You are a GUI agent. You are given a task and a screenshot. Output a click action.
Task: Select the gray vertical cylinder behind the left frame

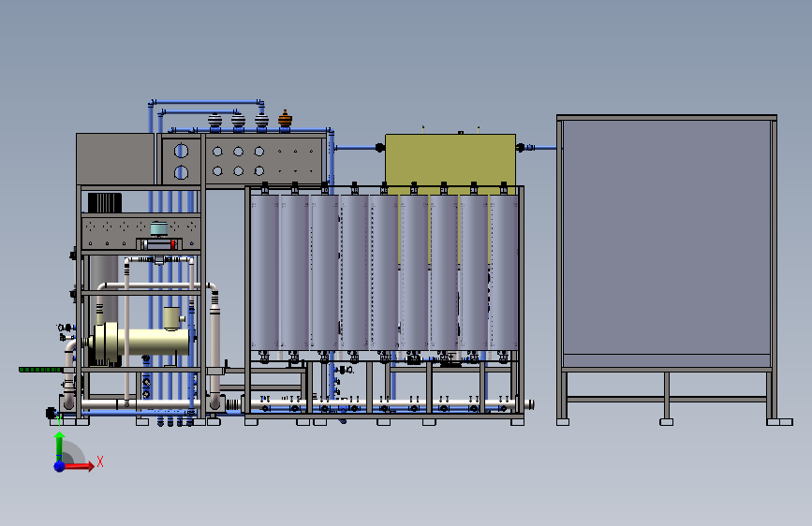[104, 288]
